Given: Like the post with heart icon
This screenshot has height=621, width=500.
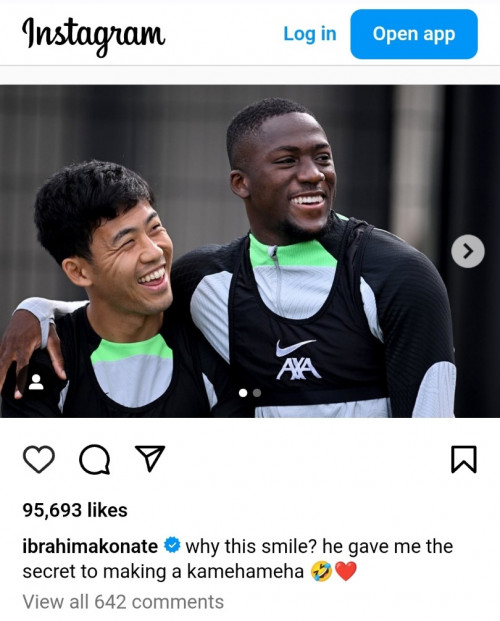Looking at the screenshot, I should point(39,459).
